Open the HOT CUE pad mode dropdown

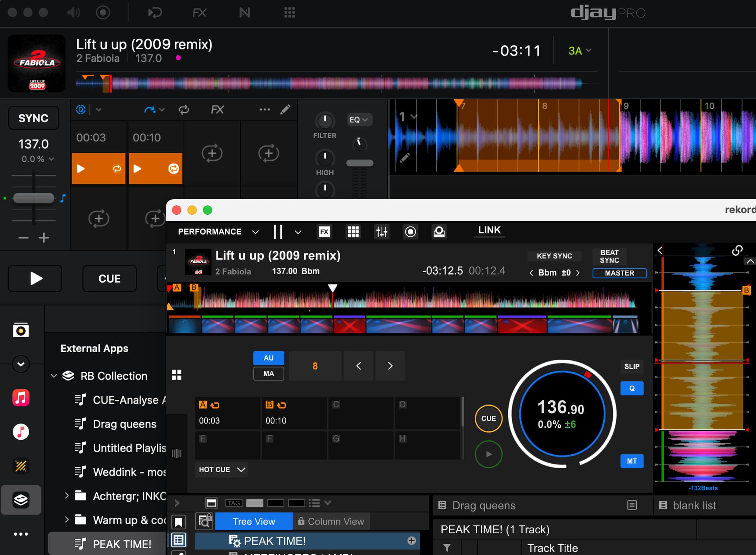click(222, 470)
